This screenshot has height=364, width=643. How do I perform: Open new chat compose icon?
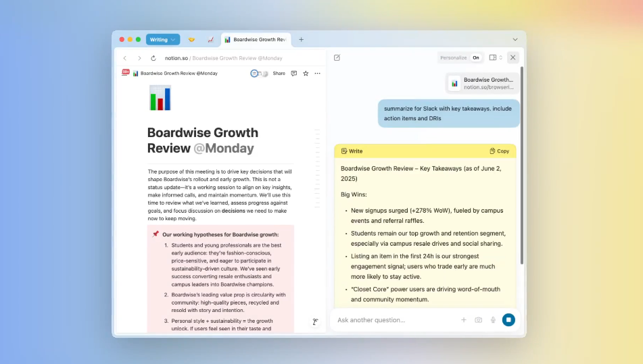click(x=337, y=57)
